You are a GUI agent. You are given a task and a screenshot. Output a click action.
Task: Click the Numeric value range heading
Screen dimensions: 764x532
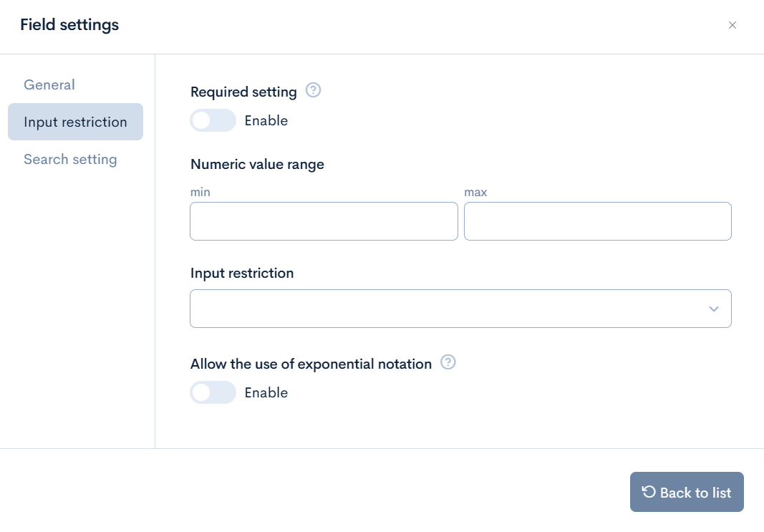point(257,164)
